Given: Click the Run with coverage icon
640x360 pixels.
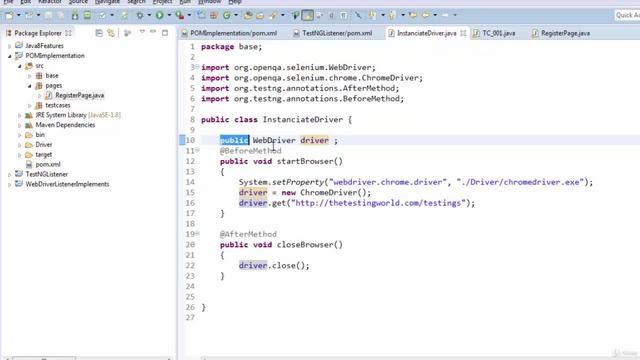Looking at the screenshot, I should 180,16.
